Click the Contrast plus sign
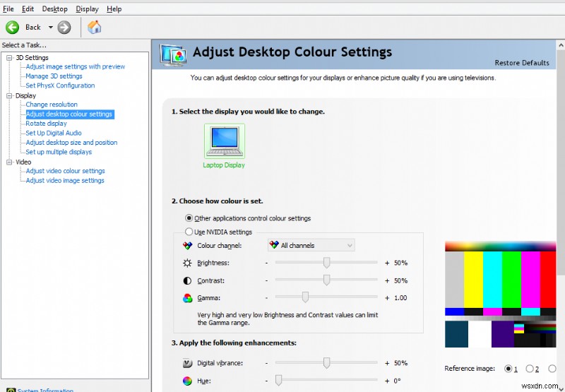Image resolution: width=565 pixels, height=392 pixels. point(387,280)
